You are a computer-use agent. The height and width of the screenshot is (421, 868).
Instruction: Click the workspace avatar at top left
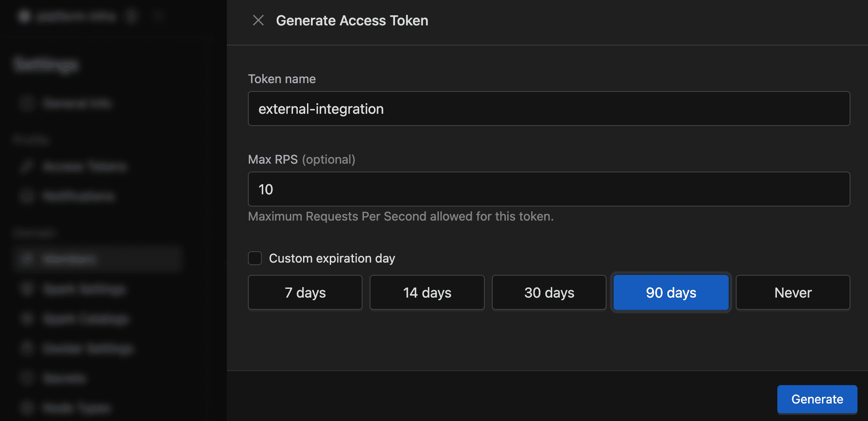pos(24,16)
